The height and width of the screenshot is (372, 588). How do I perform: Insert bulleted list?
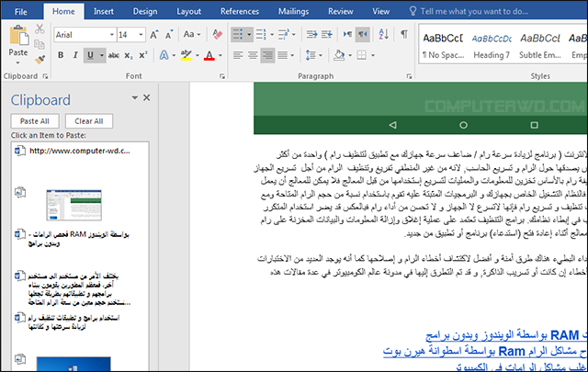coord(238,35)
